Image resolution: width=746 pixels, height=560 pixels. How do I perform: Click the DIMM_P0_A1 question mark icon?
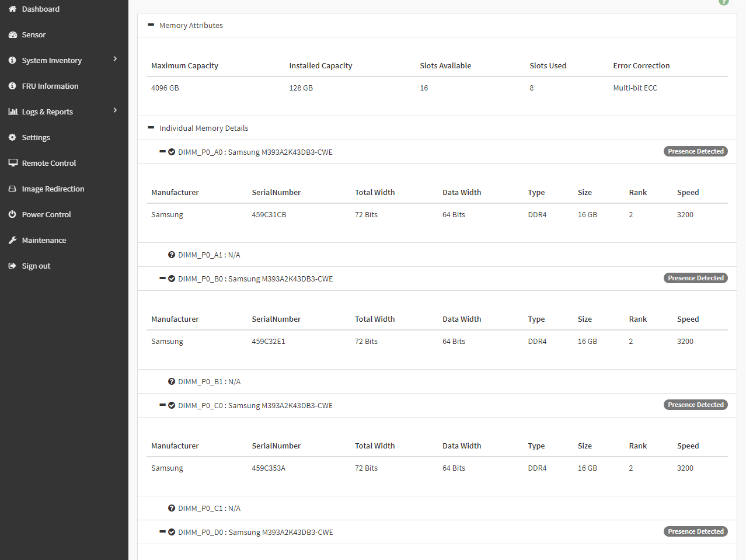172,255
